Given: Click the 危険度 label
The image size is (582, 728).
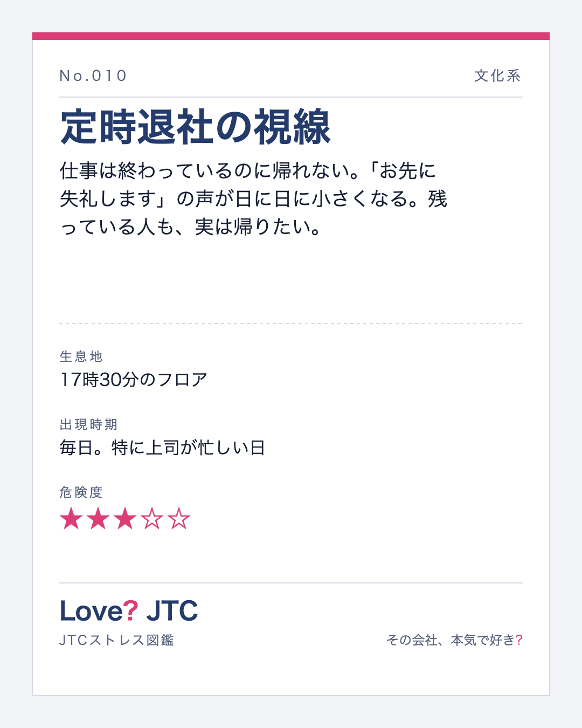Looking at the screenshot, I should [x=81, y=492].
